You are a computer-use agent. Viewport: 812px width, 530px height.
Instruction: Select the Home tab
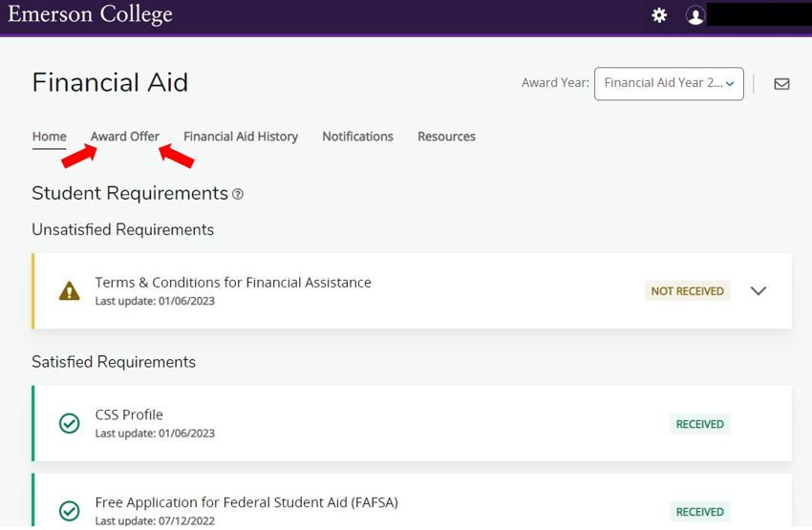tap(50, 137)
